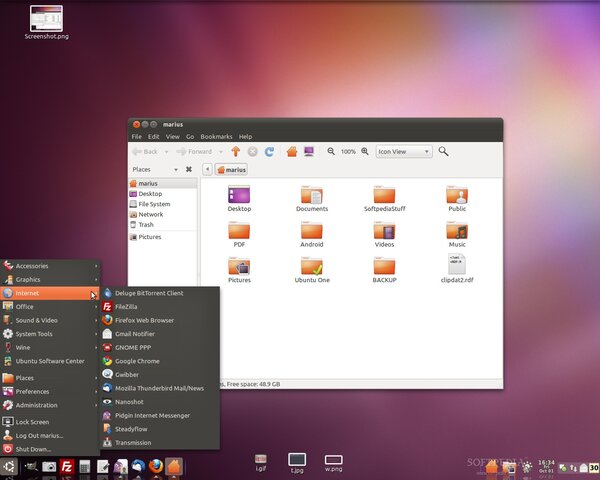Open the calculator icon in the dock
This screenshot has height=480, width=600.
85,467
